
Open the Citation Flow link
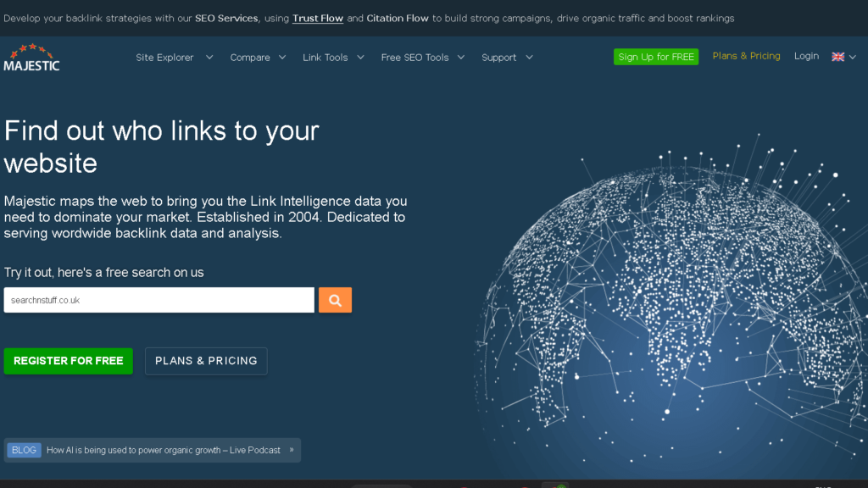coord(398,18)
